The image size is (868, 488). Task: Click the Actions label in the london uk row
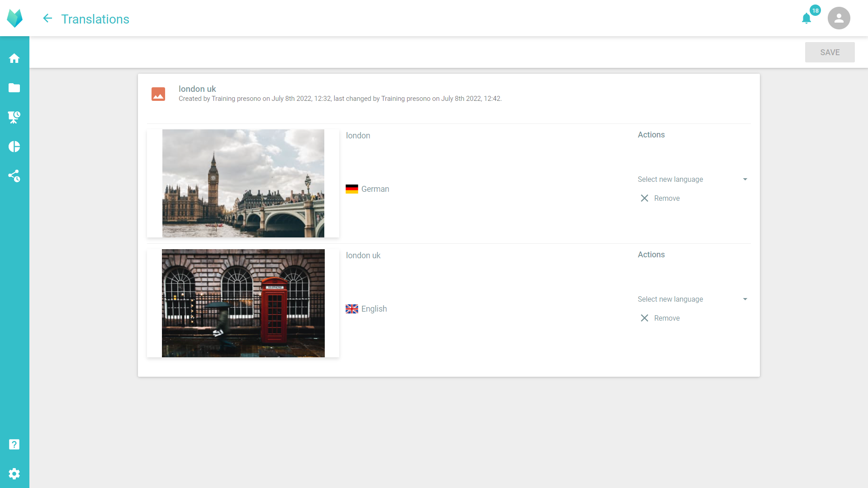point(651,255)
